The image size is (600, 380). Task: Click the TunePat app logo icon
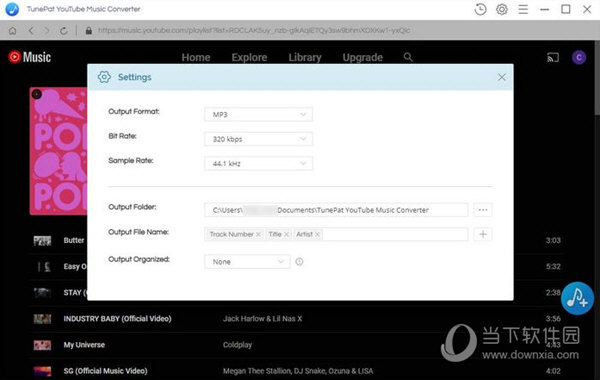click(x=12, y=9)
